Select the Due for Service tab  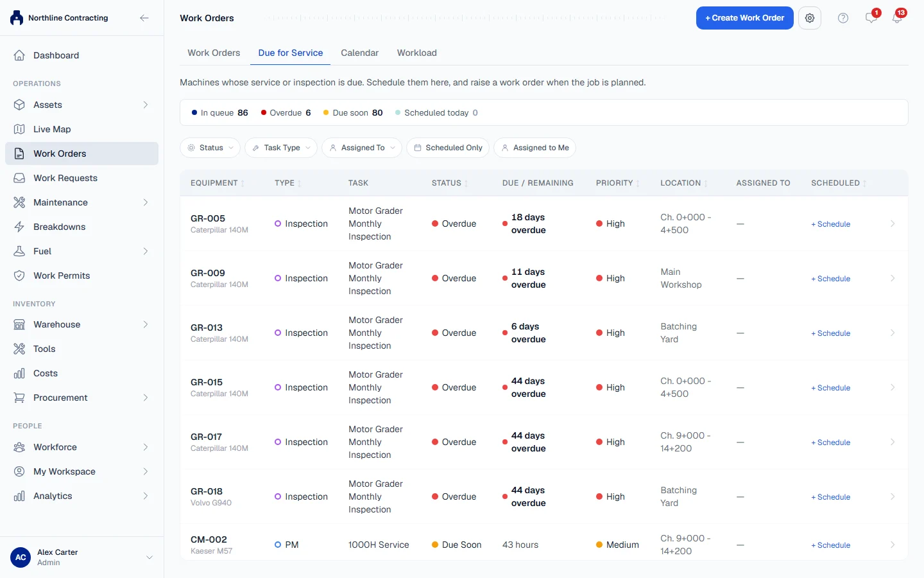click(x=291, y=53)
